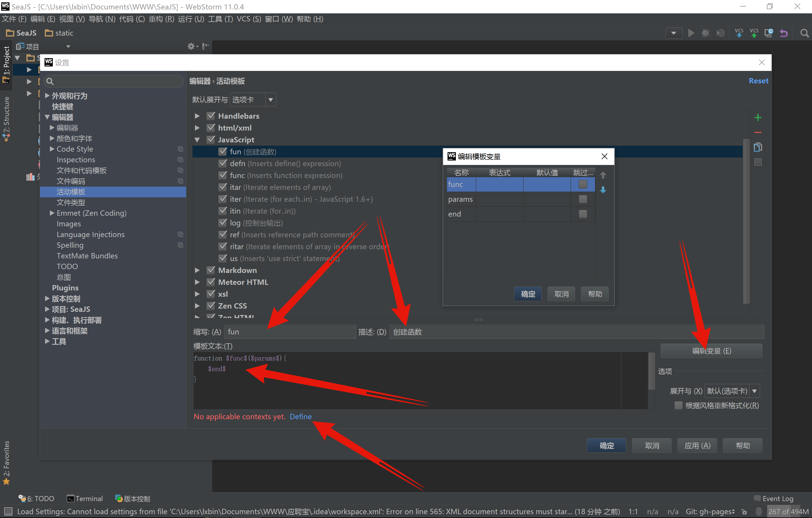Expand the Meteor HTML template group

197,282
